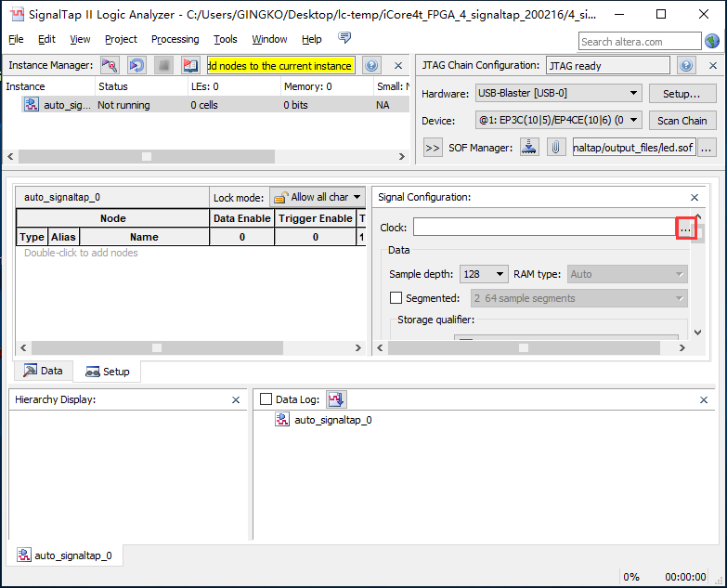Click Read Data icon in Instance Manager
Screen dimensions: 727x588
tap(190, 66)
